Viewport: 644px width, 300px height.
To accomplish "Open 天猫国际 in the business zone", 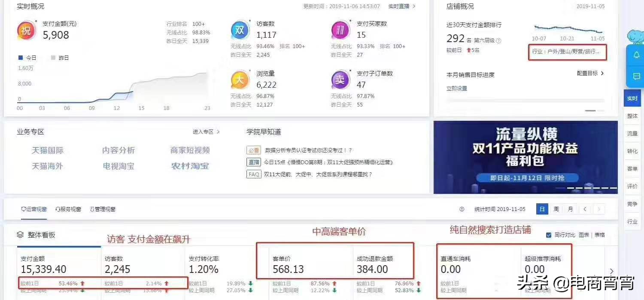I will [47, 150].
